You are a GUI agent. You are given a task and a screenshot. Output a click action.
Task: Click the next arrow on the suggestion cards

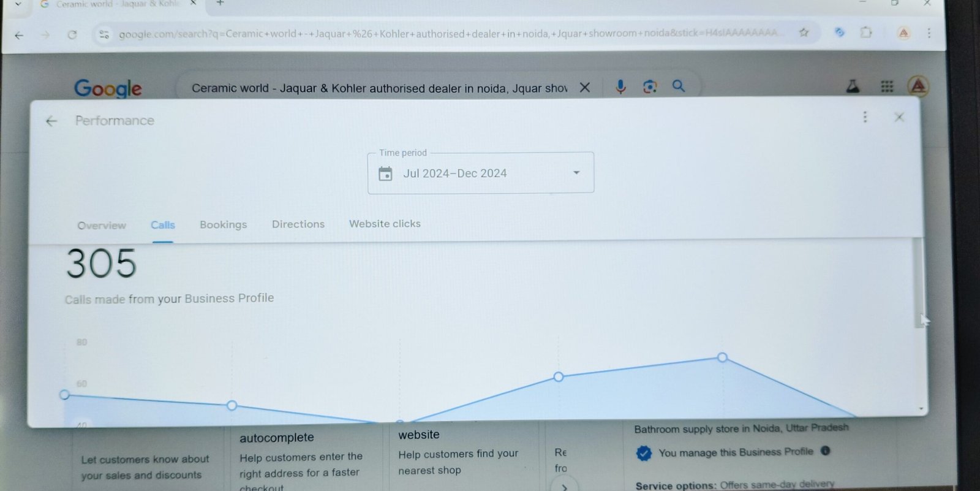pyautogui.click(x=564, y=487)
